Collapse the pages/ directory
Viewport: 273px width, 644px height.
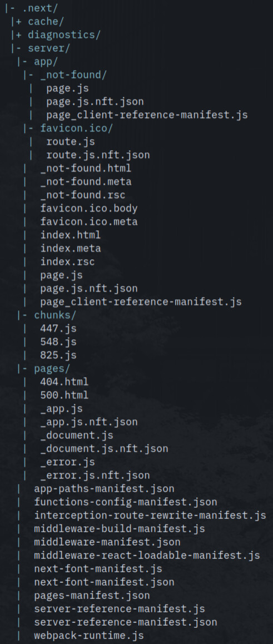43,368
